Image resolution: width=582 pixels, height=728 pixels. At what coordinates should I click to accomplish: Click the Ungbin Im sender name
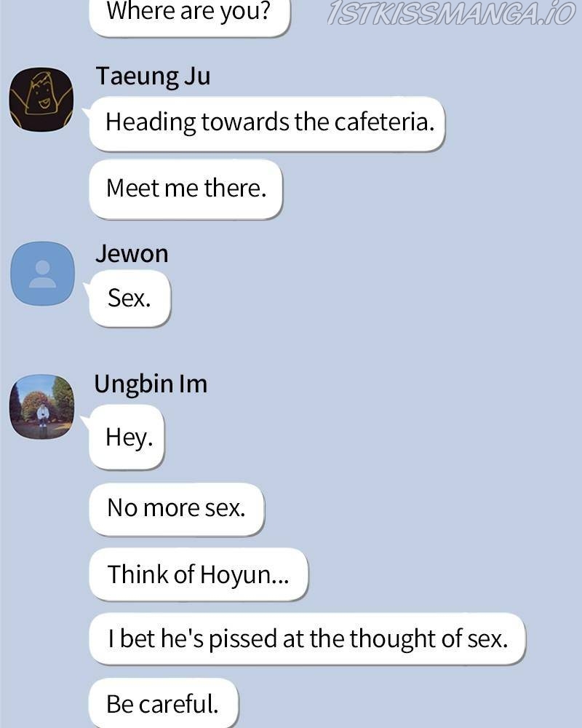click(x=151, y=384)
